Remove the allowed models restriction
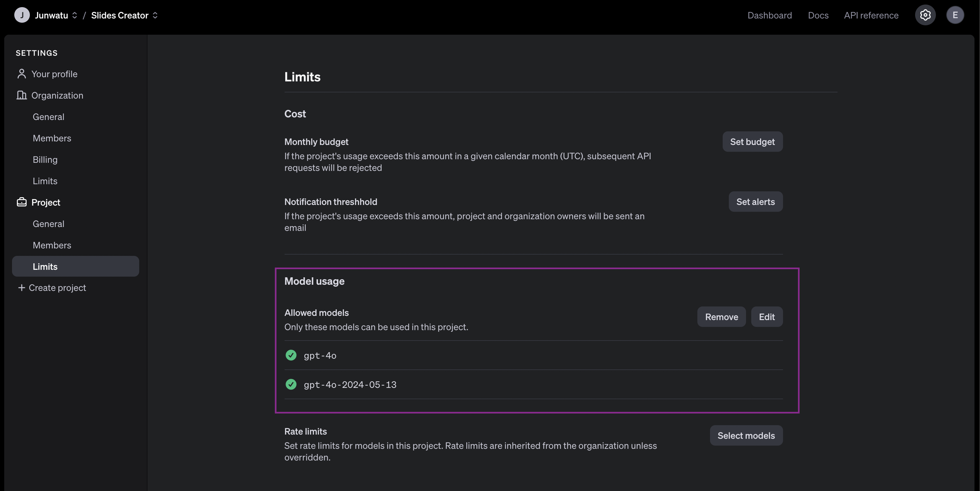 [x=721, y=317]
